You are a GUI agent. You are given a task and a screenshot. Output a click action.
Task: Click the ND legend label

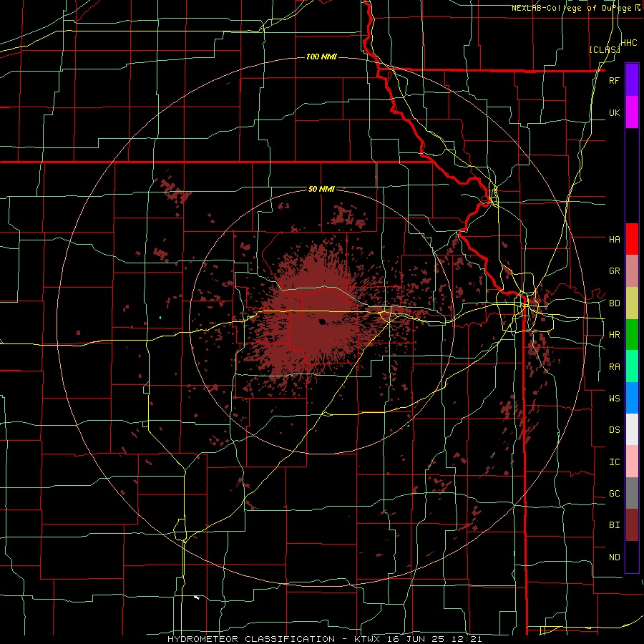[x=614, y=557]
